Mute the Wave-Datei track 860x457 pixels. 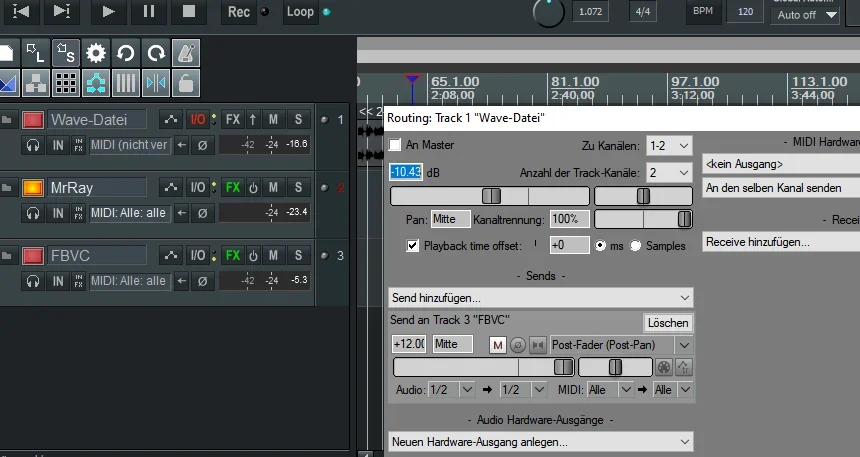point(273,119)
